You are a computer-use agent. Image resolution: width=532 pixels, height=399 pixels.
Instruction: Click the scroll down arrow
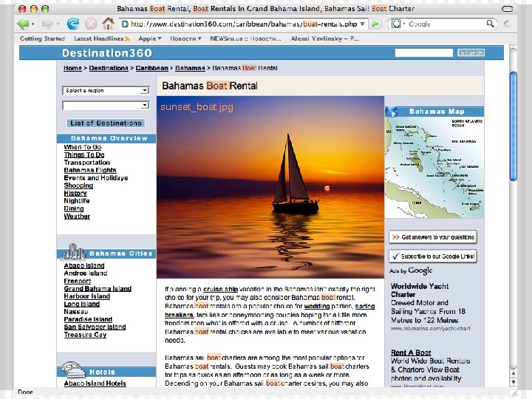pos(514,382)
